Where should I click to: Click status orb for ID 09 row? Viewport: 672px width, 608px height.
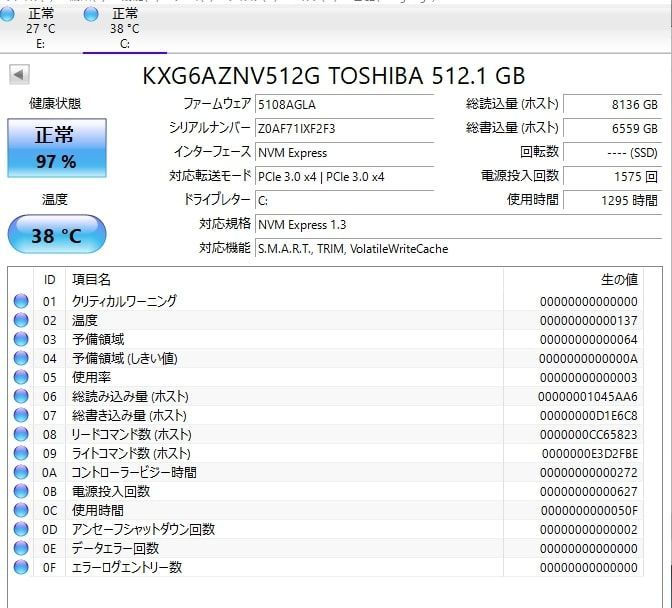(x=21, y=453)
